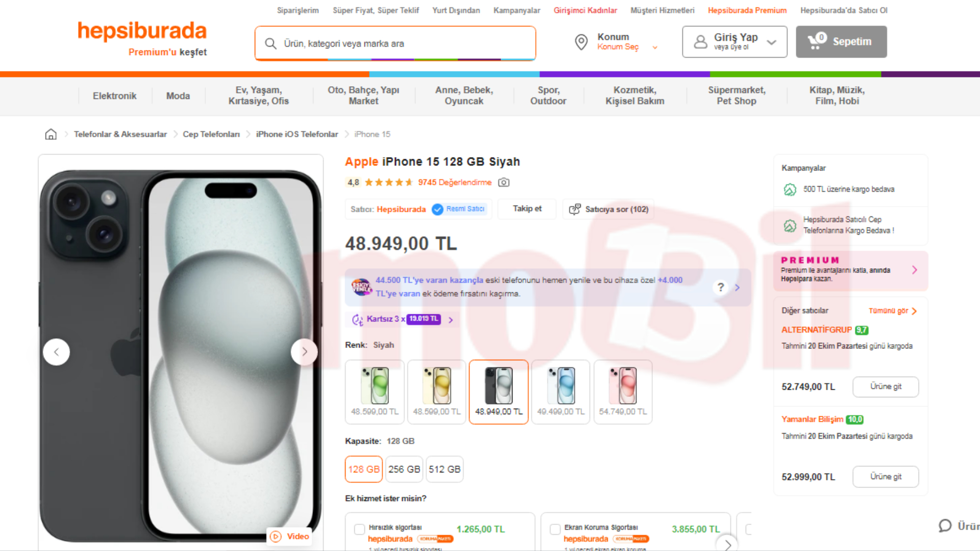Select the blue iPhone color swatch
The height and width of the screenshot is (551, 980).
tap(560, 392)
